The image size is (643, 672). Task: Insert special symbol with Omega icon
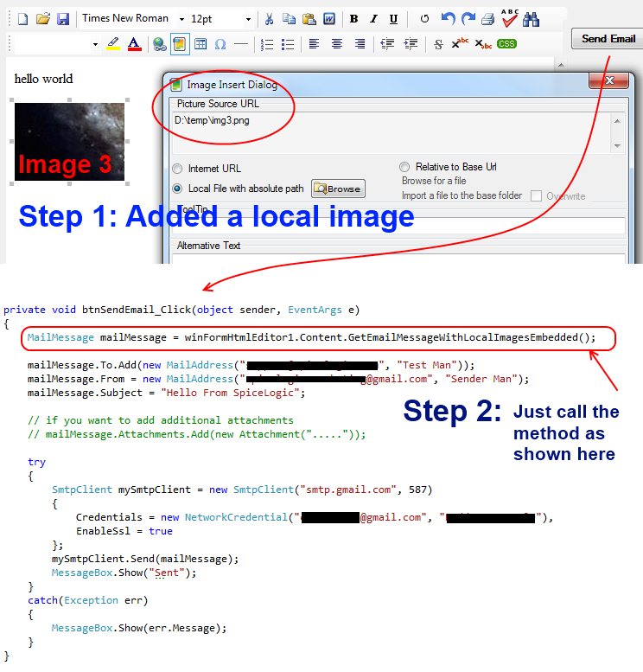pyautogui.click(x=220, y=44)
